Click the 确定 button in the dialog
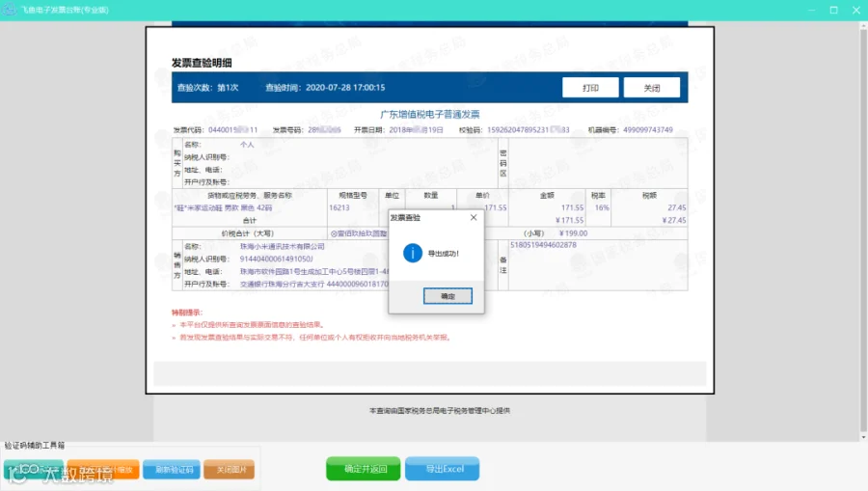The height and width of the screenshot is (491, 868). tap(448, 296)
